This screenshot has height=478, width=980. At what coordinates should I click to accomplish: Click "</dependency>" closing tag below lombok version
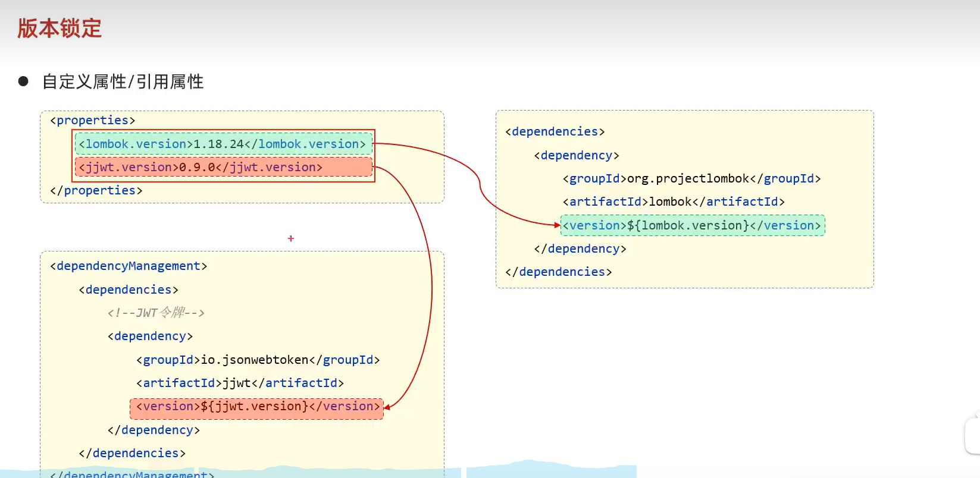tap(580, 249)
